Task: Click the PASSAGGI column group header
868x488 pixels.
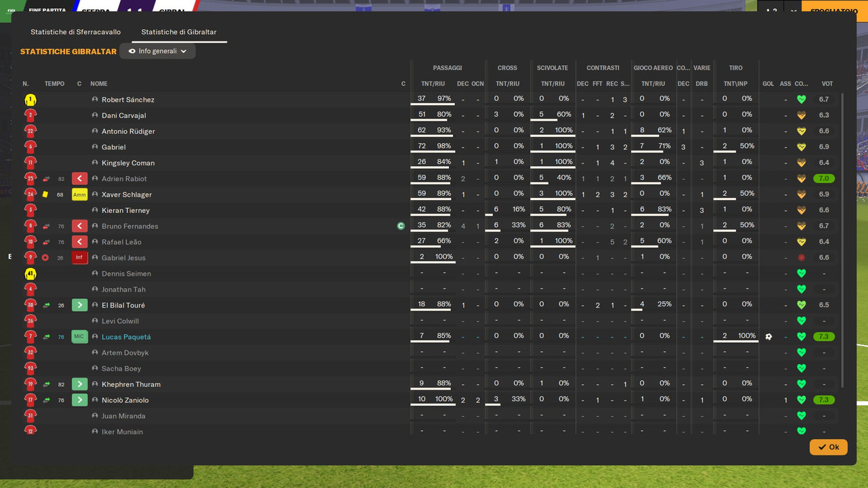Action: [448, 68]
